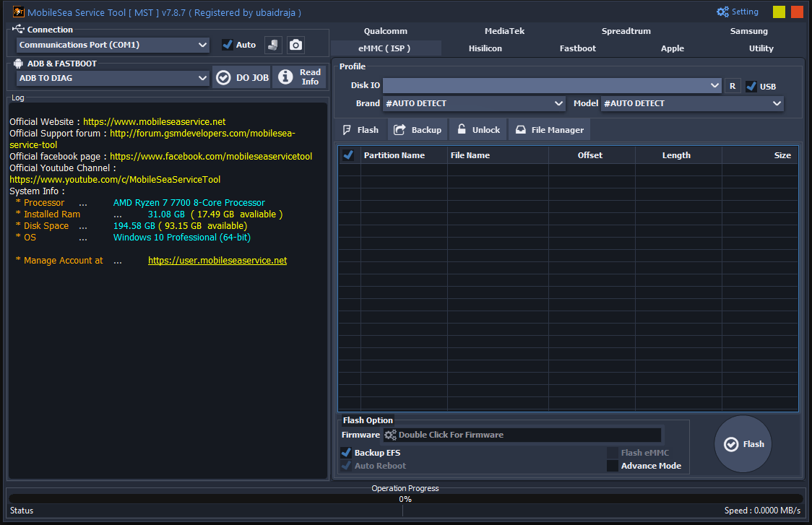Viewport: 812px width, 525px height.
Task: Click the R refresh icon beside Disk IO
Action: [733, 85]
